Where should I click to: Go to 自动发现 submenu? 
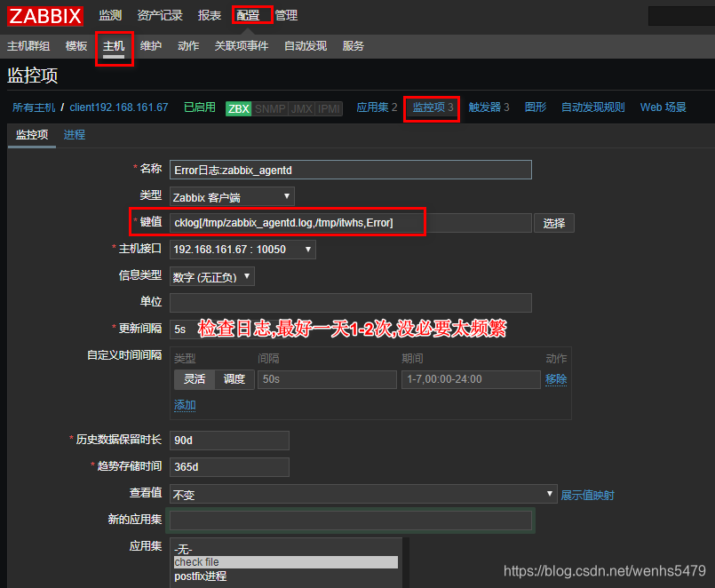[306, 46]
